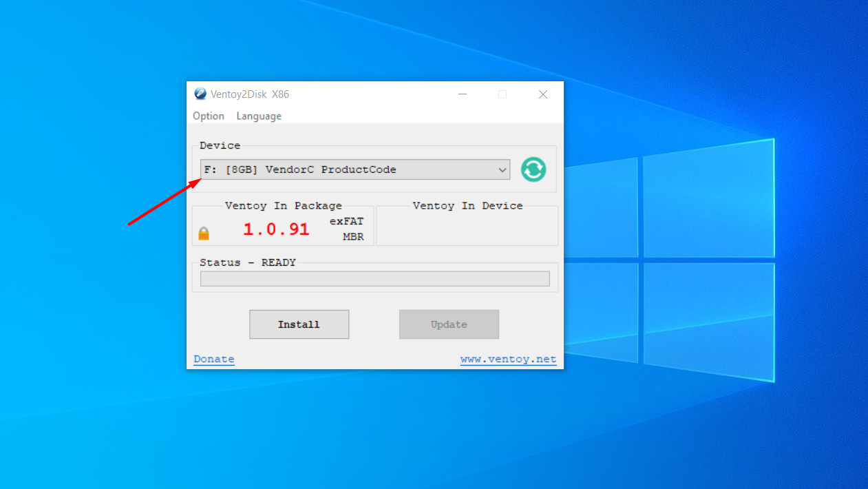The image size is (868, 489).
Task: Click the Ventoy In Device group label
Action: [467, 205]
